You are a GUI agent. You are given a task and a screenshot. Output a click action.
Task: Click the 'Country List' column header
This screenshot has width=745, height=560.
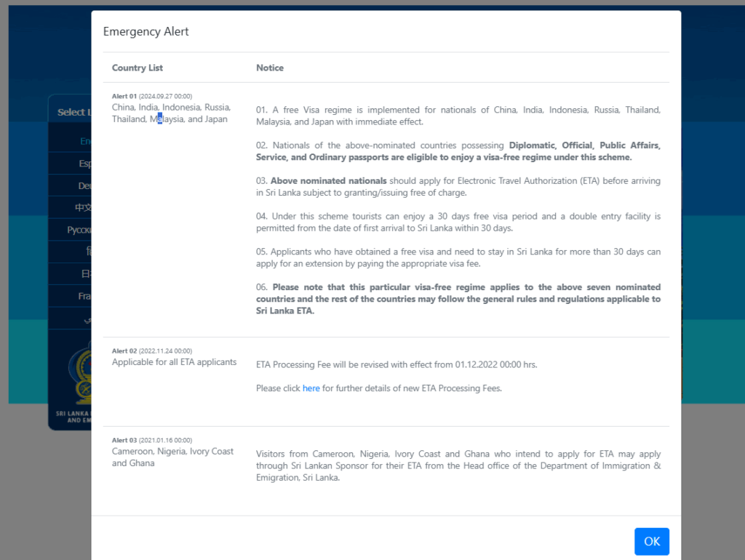pos(138,68)
